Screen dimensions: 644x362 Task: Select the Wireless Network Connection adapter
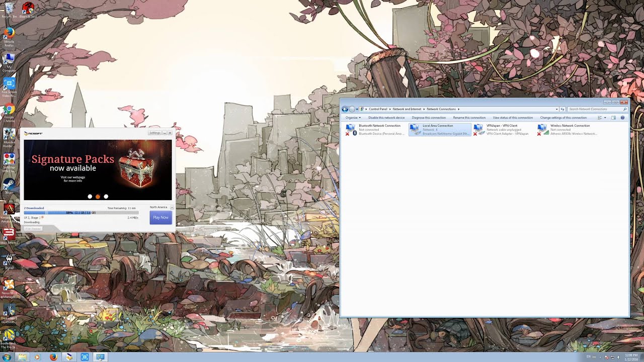567,130
